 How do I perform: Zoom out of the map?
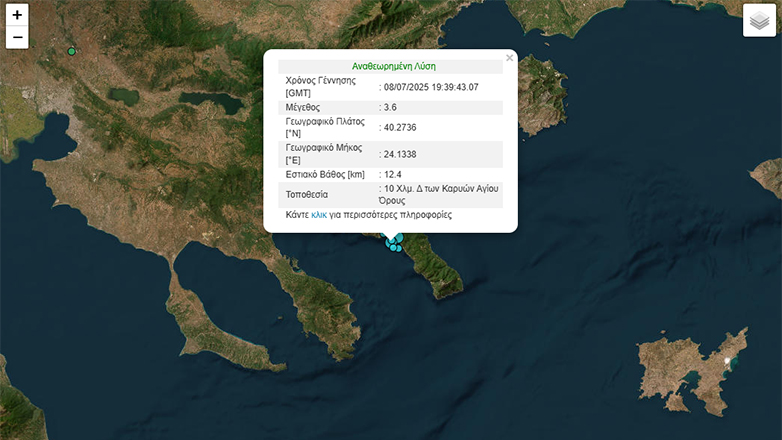17,38
